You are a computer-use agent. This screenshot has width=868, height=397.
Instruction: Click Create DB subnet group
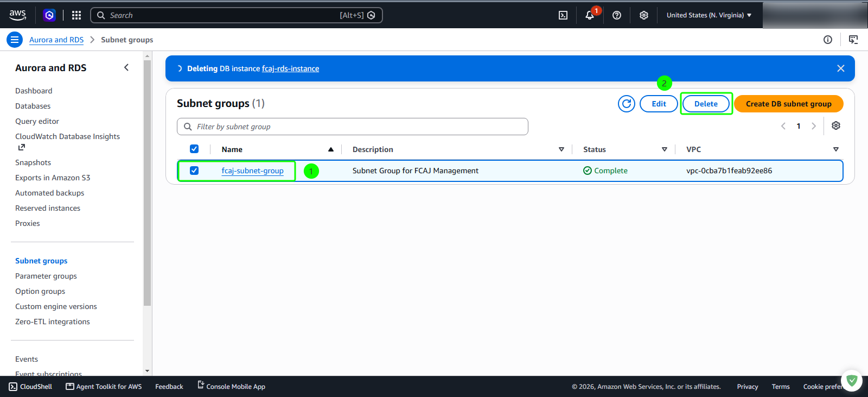(789, 104)
